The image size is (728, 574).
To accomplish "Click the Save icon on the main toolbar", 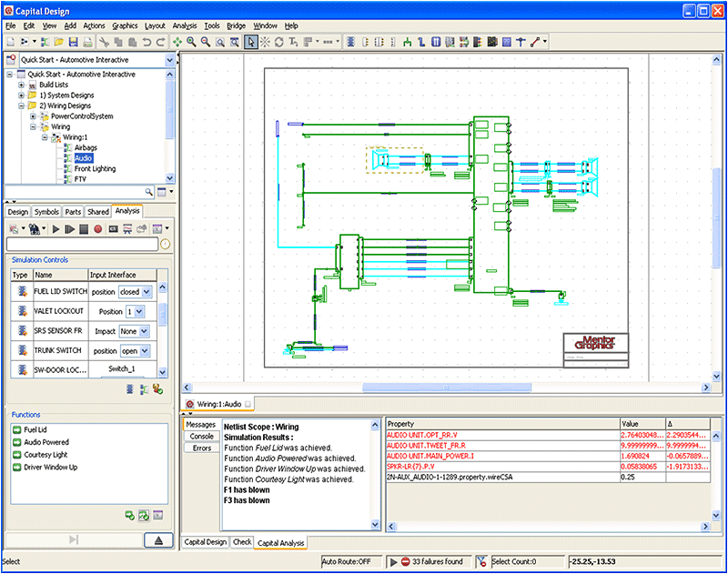I will click(75, 41).
